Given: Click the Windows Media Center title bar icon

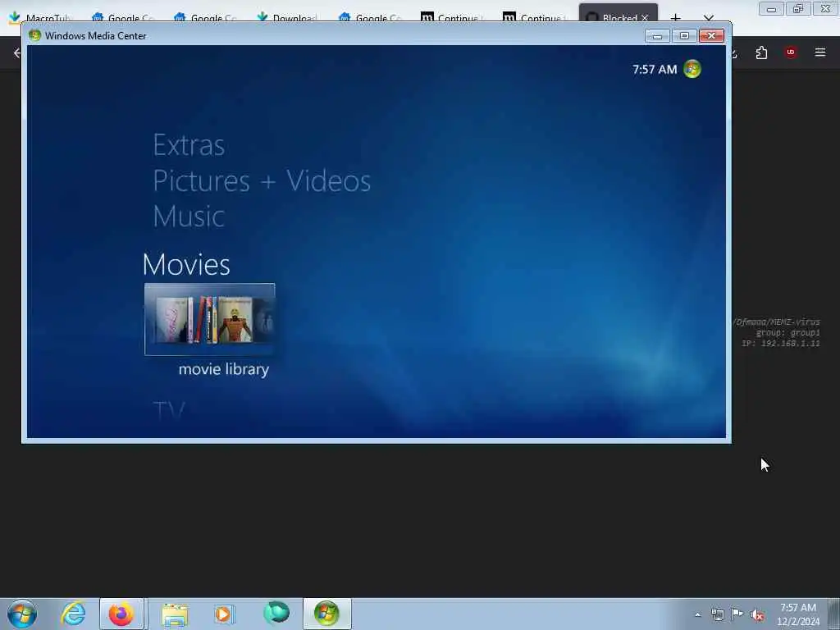Looking at the screenshot, I should coord(34,36).
